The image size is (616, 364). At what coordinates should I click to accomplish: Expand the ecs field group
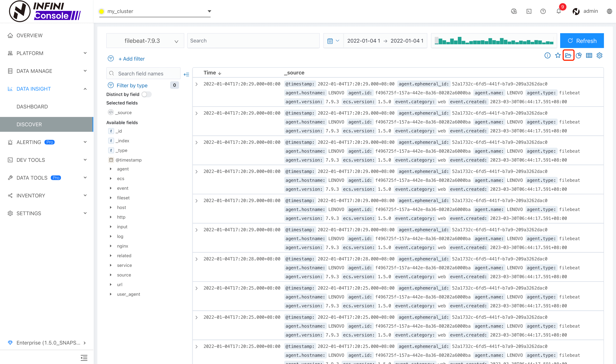(111, 178)
